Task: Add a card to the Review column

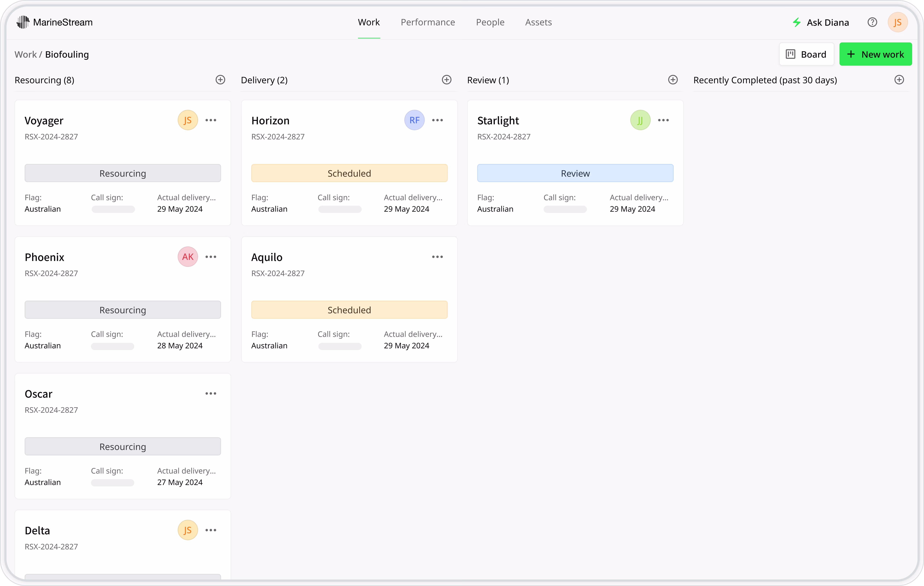Action: 673,80
